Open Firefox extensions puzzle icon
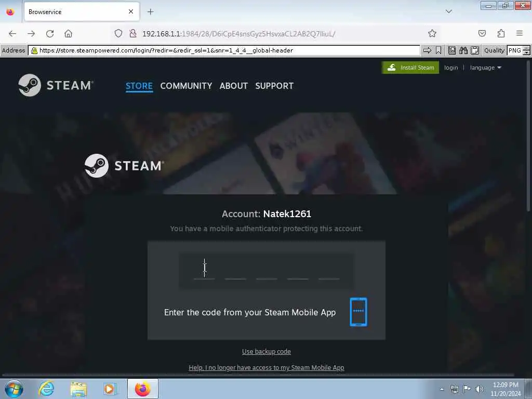Screen dimensions: 532x399 (501, 33)
